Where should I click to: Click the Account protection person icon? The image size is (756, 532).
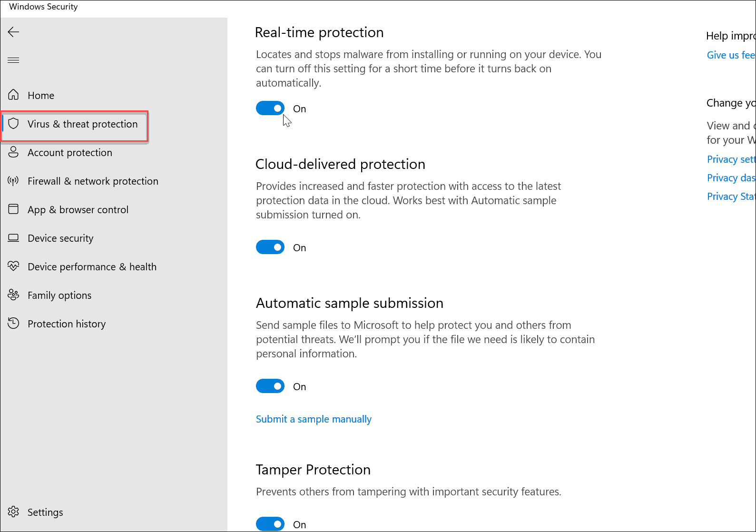[13, 152]
